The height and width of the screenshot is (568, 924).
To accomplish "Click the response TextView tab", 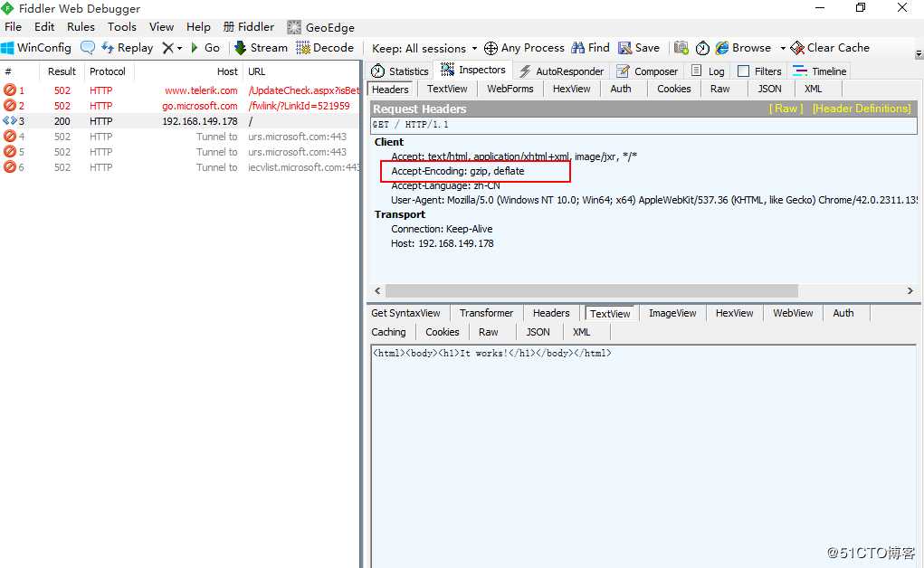I will [x=610, y=314].
